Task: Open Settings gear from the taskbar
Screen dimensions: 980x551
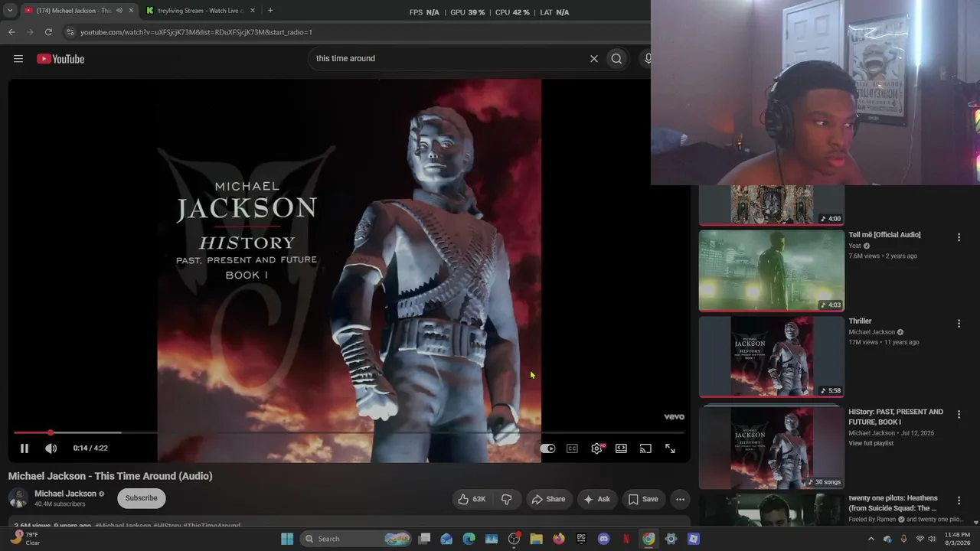Action: click(671, 539)
